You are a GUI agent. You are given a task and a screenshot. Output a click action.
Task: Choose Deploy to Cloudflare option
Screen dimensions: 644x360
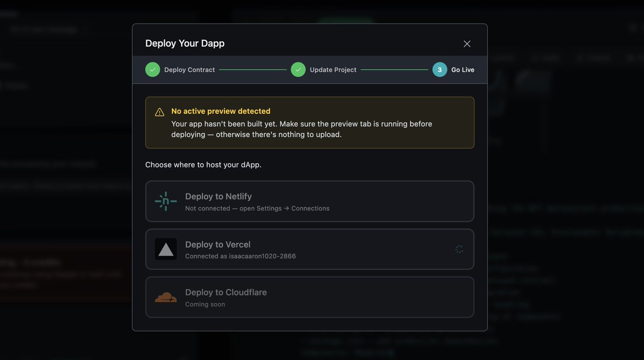[310, 297]
